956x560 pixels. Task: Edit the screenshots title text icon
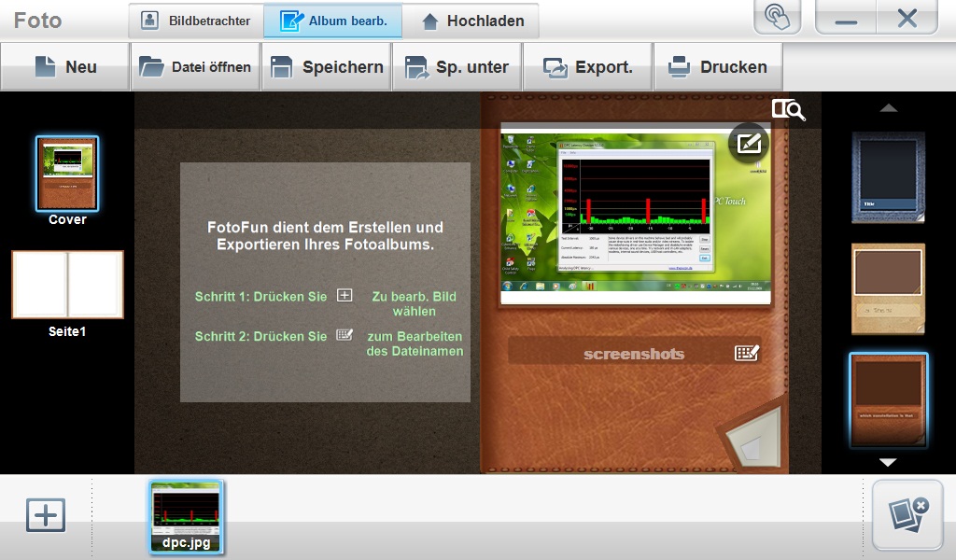click(x=747, y=353)
